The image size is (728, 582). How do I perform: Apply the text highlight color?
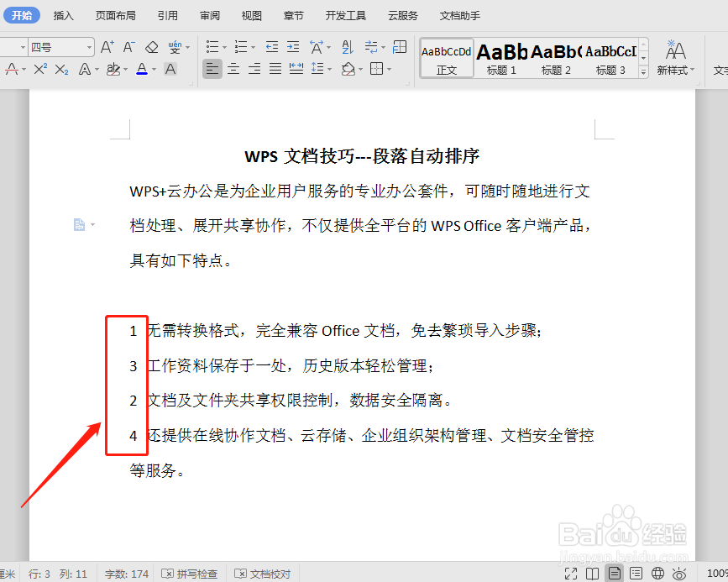click(x=113, y=69)
